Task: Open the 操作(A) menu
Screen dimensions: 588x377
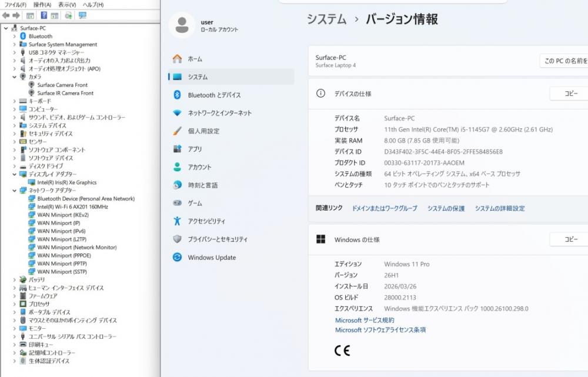Action: click(x=42, y=5)
